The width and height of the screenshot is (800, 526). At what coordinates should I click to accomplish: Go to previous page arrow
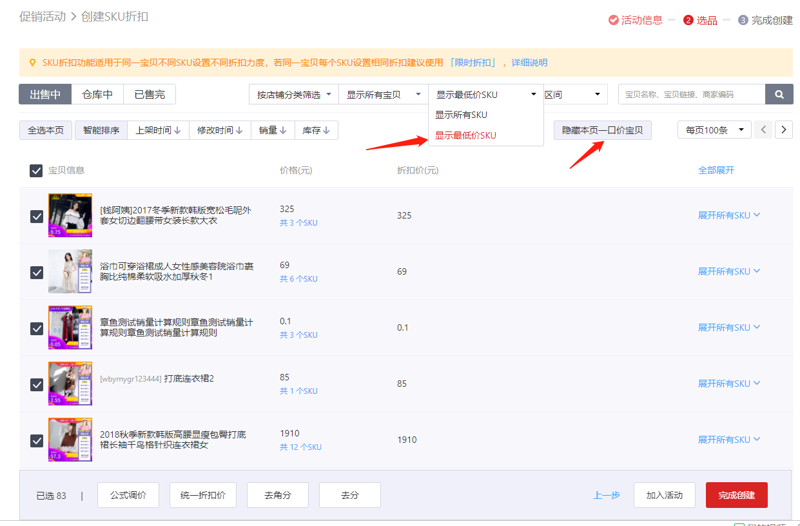click(763, 130)
